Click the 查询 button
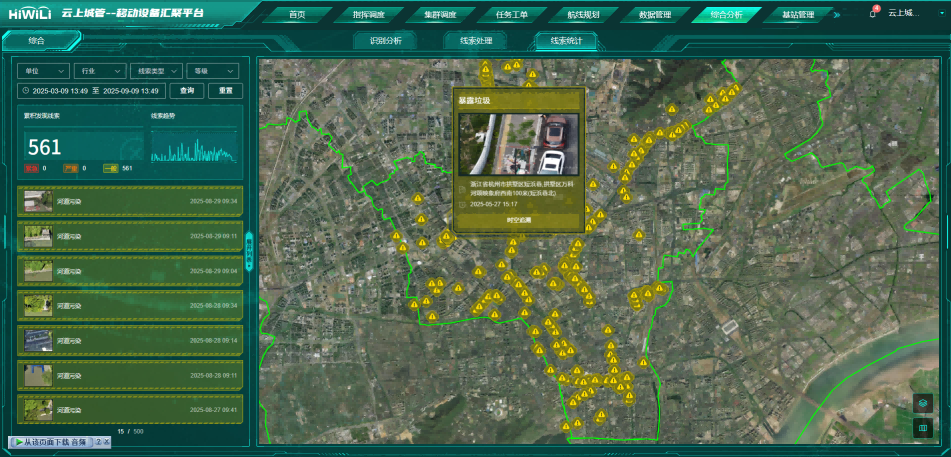Viewport: 951px width, 457px height. click(x=186, y=91)
